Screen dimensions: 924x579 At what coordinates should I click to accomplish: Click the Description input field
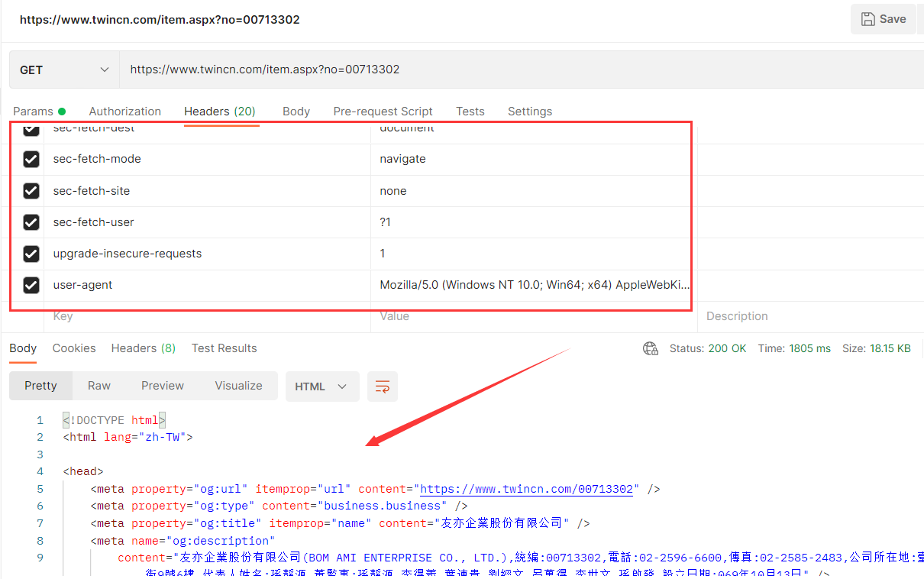[x=811, y=316]
